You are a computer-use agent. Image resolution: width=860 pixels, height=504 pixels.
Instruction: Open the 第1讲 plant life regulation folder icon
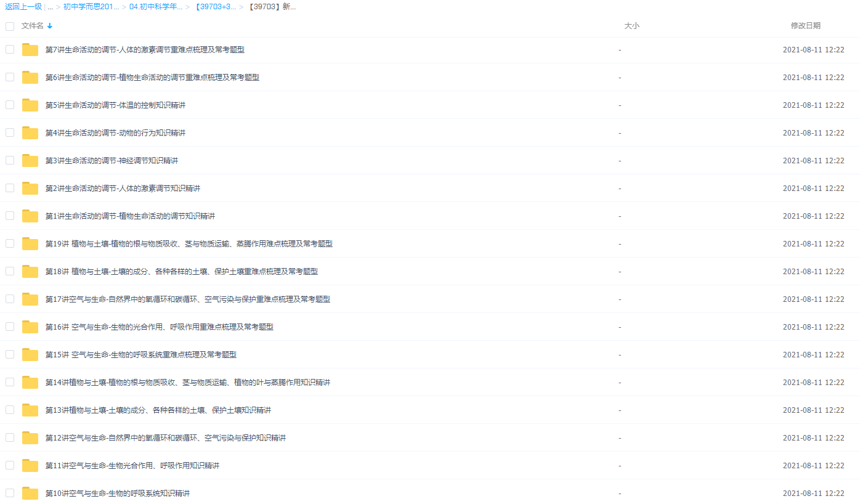click(x=30, y=216)
